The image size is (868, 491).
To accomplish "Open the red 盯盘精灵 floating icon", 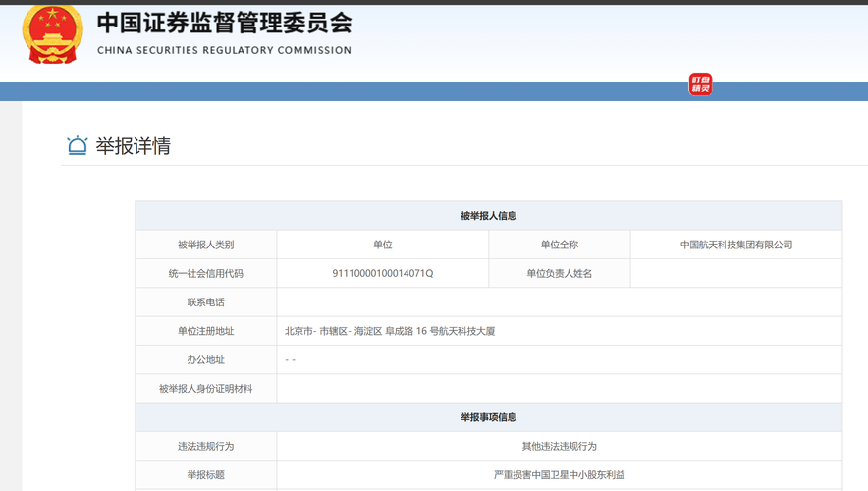I will (x=700, y=84).
